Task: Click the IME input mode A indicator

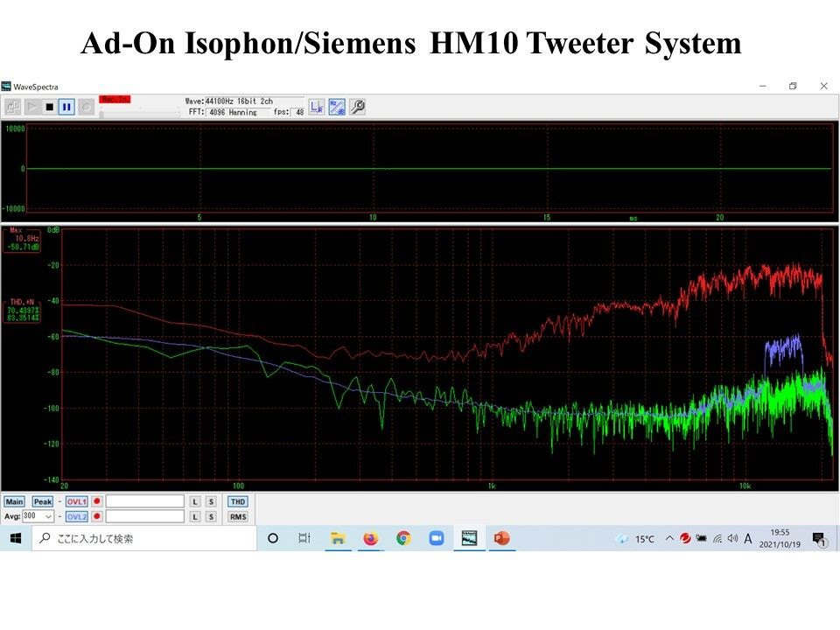Action: click(x=748, y=538)
